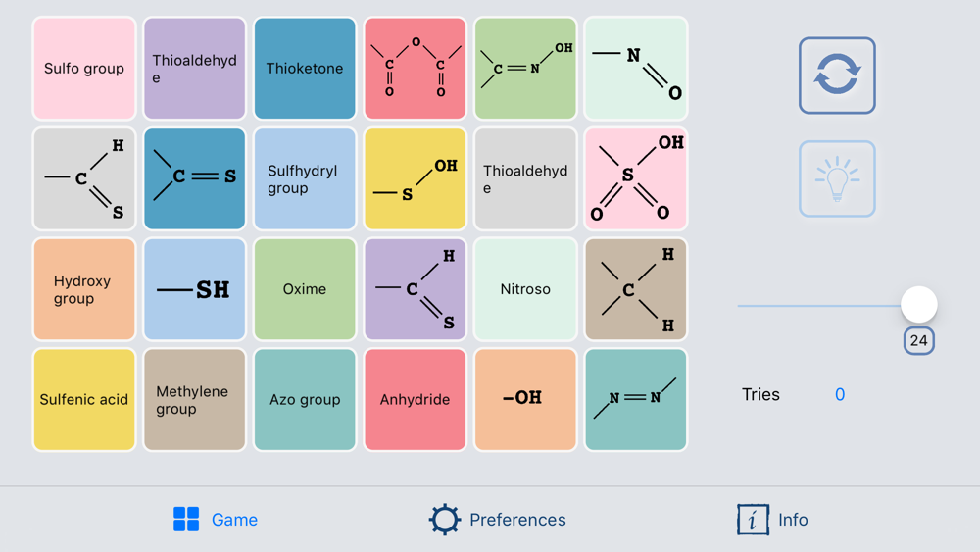This screenshot has width=980, height=552.
Task: Open the Preferences tab
Action: coord(498,520)
